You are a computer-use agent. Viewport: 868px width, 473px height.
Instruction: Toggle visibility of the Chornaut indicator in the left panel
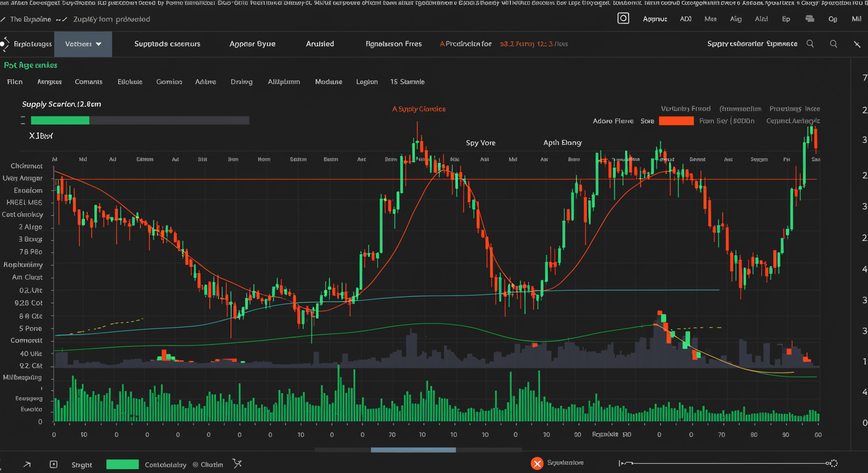pos(26,166)
